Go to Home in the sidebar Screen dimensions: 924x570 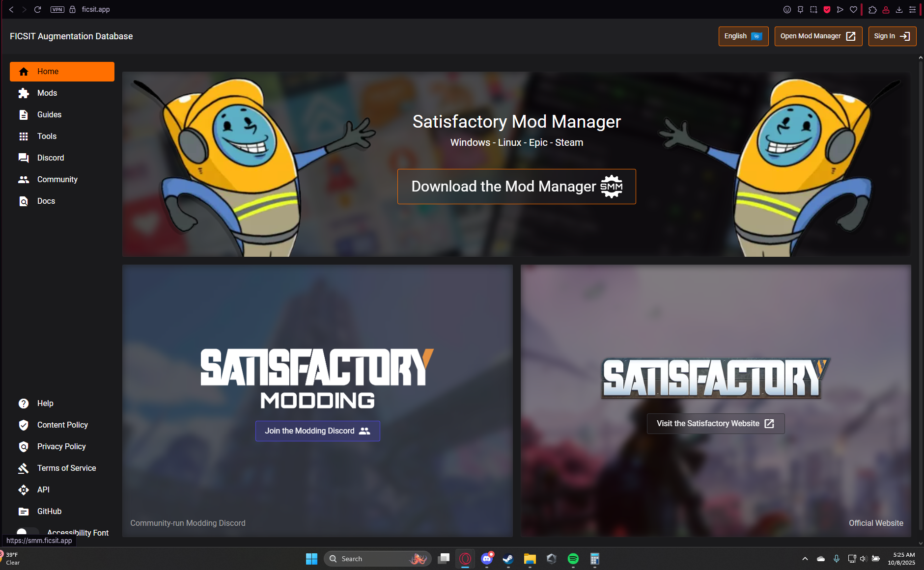click(x=62, y=72)
